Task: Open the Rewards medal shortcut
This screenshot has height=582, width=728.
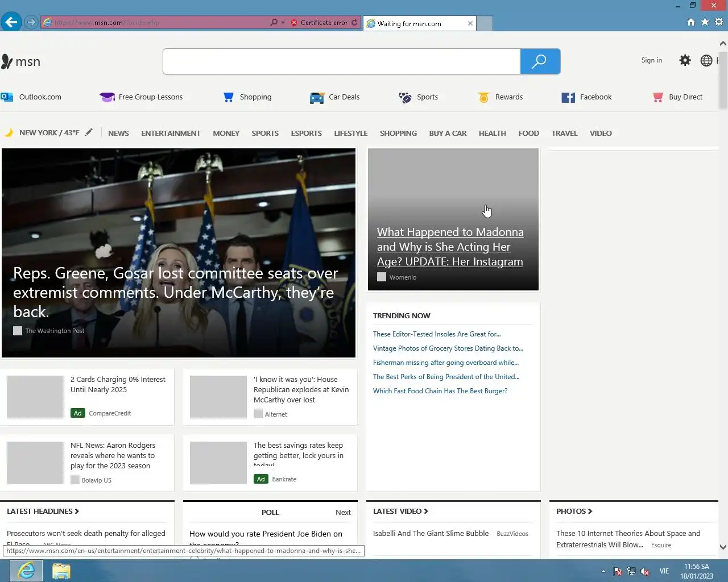Action: [500, 97]
